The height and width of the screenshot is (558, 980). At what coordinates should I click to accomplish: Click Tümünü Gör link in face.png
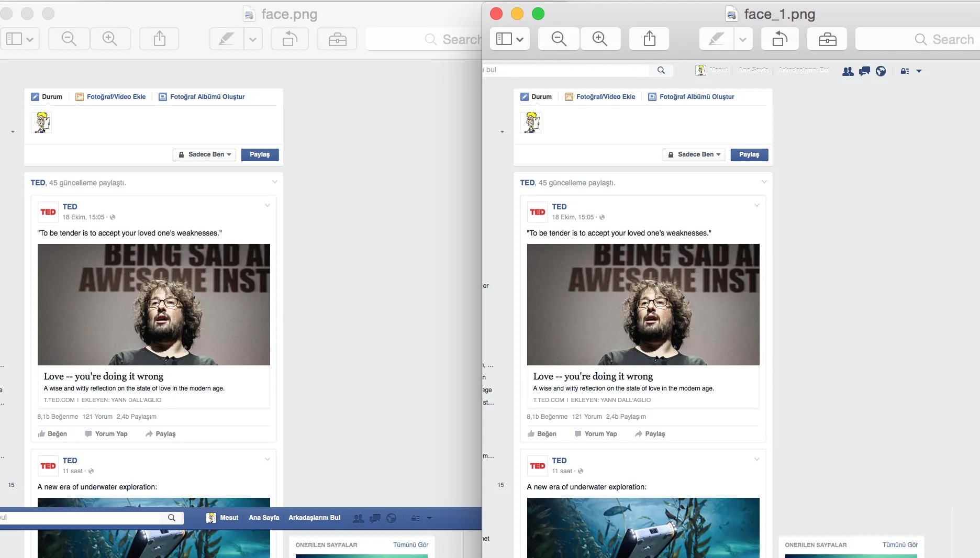click(x=411, y=545)
